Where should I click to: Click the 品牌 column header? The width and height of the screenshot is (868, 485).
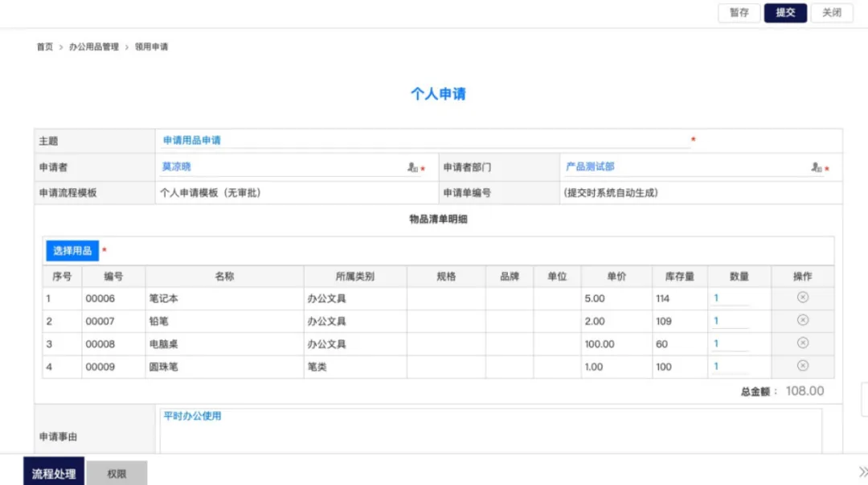pyautogui.click(x=510, y=276)
